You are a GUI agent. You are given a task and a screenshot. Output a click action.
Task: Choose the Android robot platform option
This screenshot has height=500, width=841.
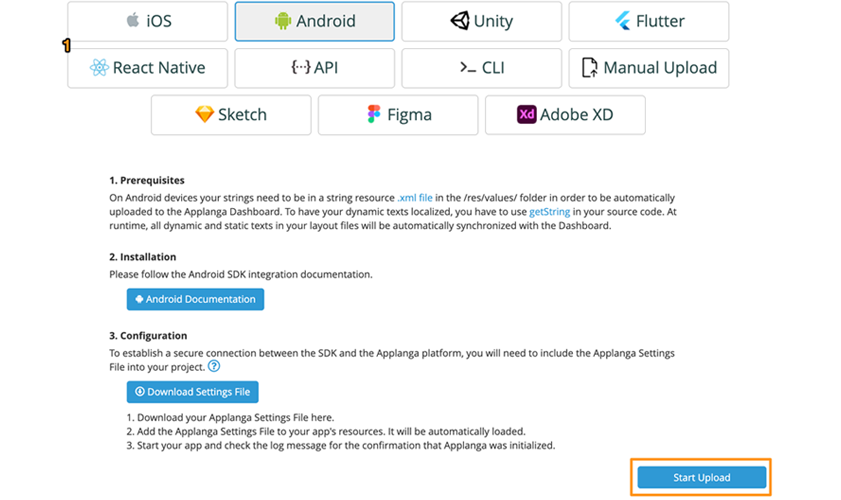[314, 21]
